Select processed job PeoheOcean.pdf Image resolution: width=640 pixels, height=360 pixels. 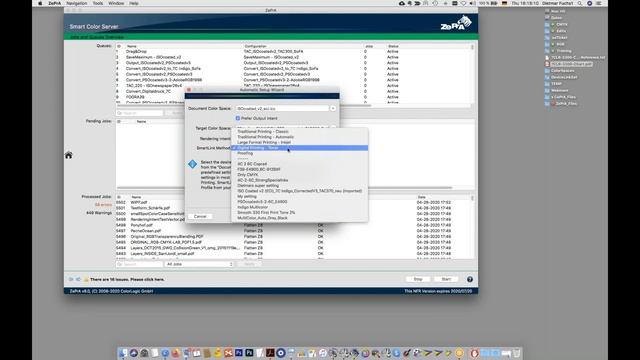tap(293, 231)
